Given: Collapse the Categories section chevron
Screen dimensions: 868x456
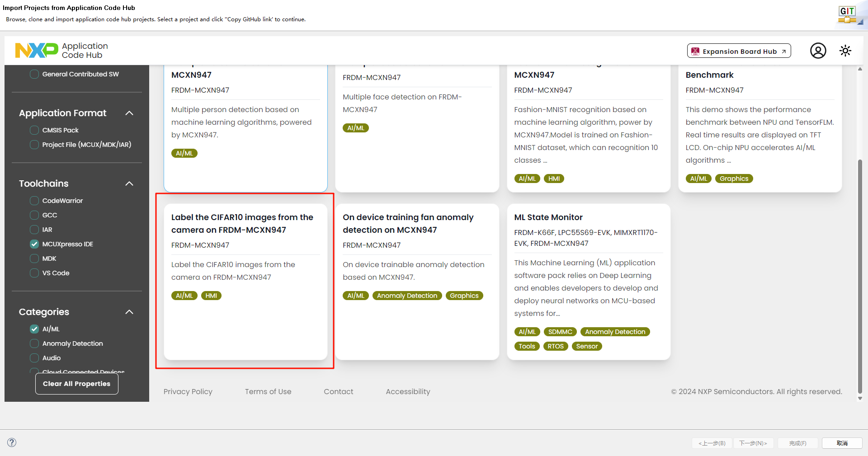Looking at the screenshot, I should coord(129,312).
